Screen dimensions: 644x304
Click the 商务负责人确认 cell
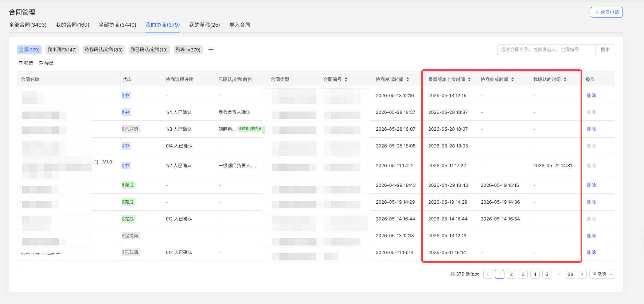[234, 112]
